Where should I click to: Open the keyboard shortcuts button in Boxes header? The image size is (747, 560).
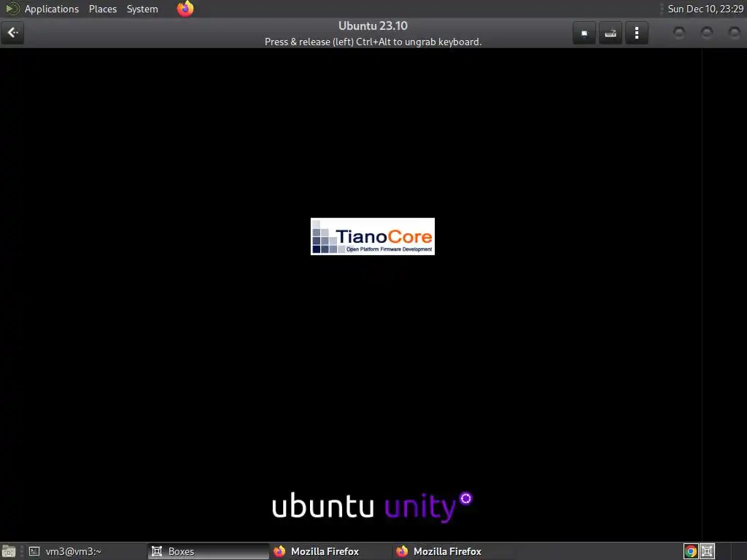(x=611, y=33)
